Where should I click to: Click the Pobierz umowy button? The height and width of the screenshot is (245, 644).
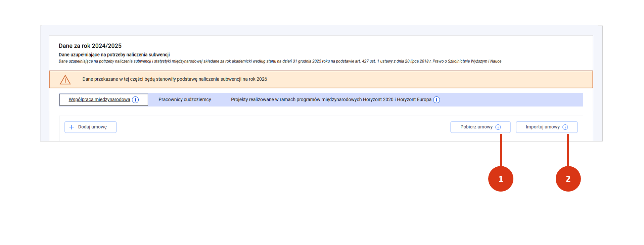tap(476, 127)
